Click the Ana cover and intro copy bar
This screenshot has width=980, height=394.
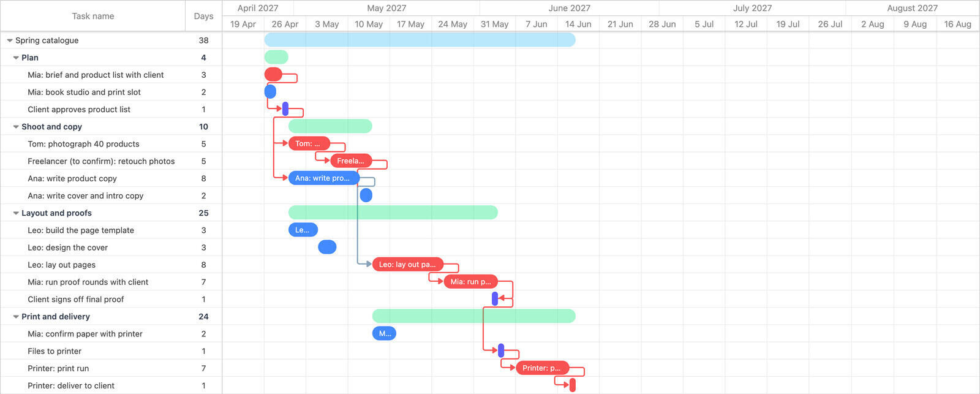click(x=366, y=195)
